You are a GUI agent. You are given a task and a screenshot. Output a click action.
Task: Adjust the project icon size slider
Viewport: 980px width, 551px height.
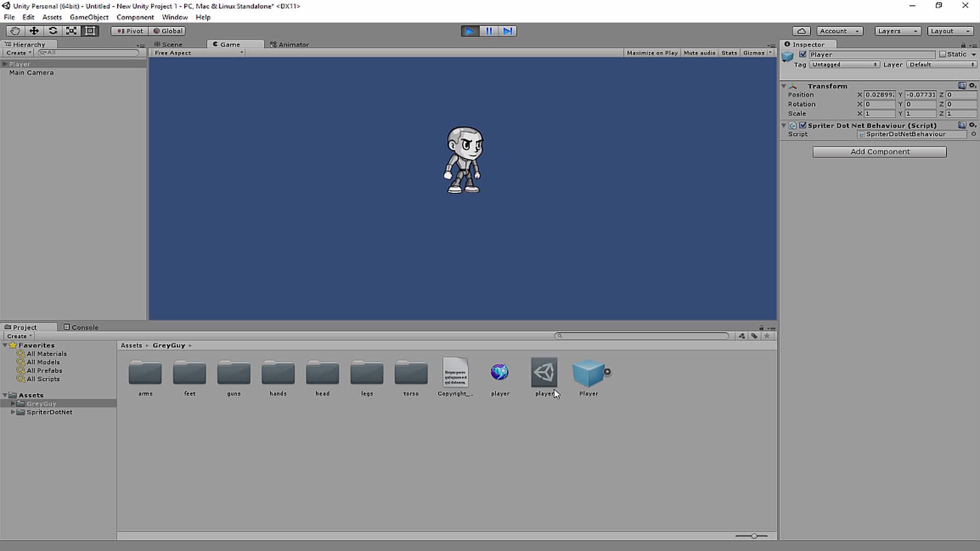click(x=753, y=536)
